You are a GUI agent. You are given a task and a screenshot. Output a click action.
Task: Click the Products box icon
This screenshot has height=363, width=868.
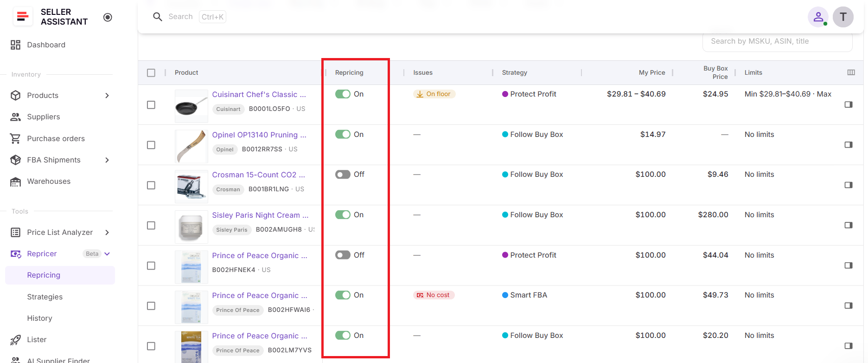(16, 95)
